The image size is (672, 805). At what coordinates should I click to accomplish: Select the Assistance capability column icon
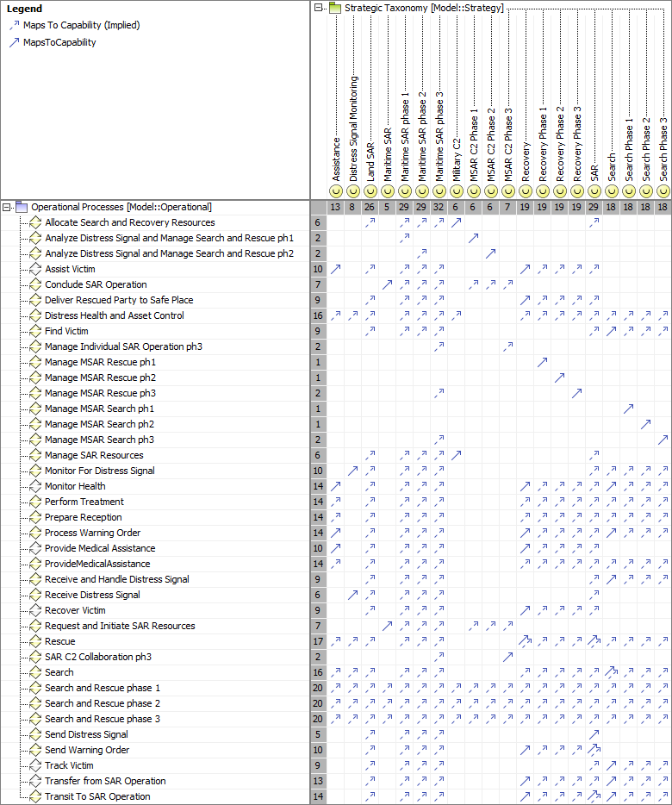[x=335, y=191]
